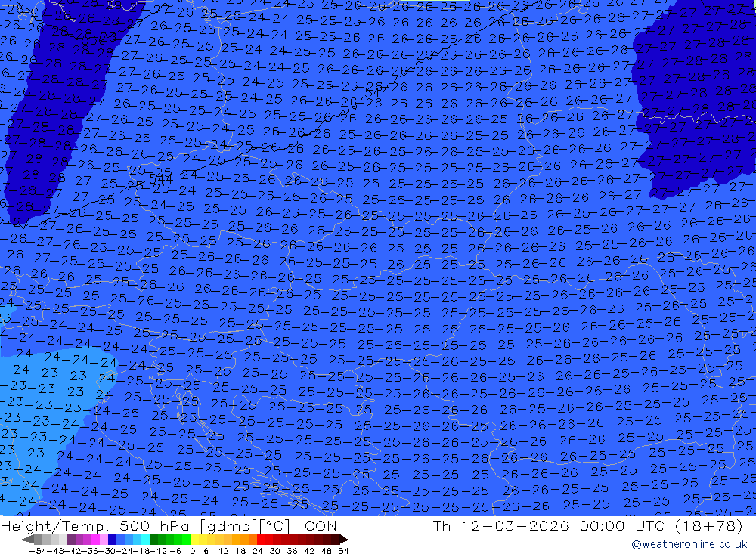
Task: Click the '-54' label under the color scale
Action: tap(39, 551)
